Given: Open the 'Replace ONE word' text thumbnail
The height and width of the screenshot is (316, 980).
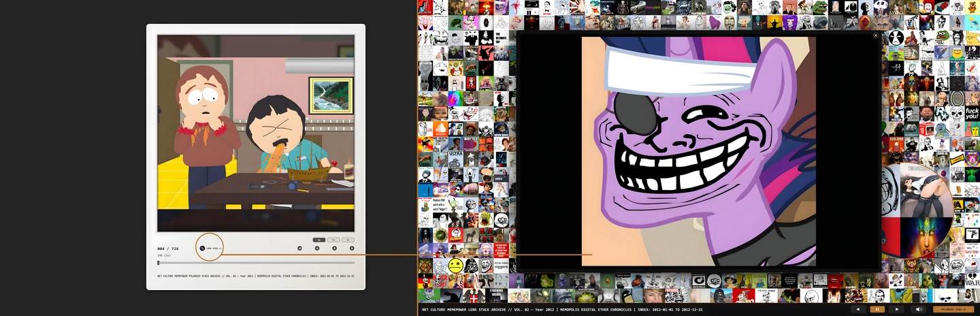Looking at the screenshot, I should 440,205.
